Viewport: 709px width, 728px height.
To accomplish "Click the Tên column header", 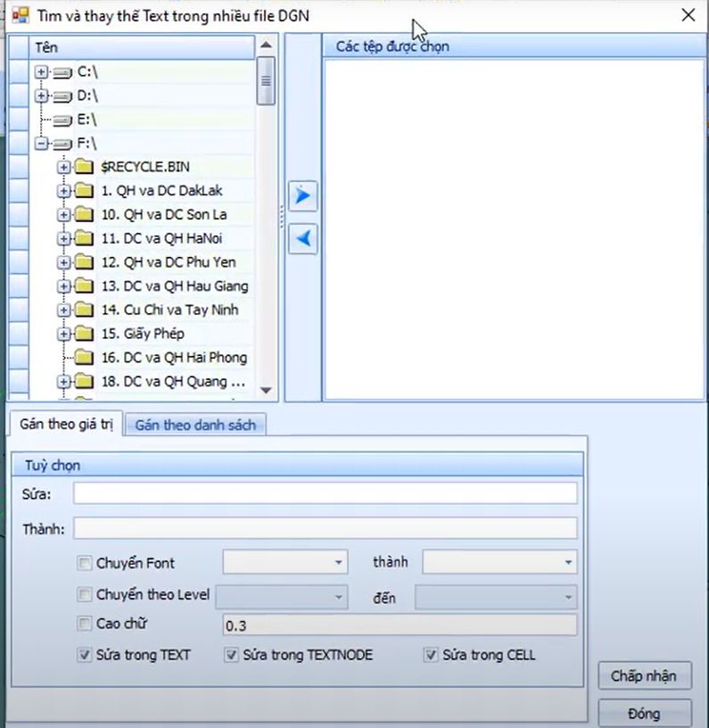I will tap(142, 47).
